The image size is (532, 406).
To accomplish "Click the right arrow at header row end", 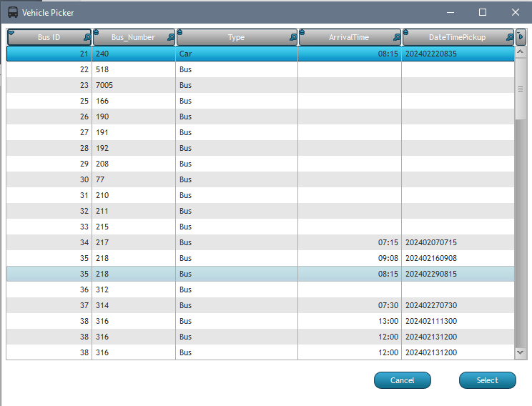I will [520, 37].
